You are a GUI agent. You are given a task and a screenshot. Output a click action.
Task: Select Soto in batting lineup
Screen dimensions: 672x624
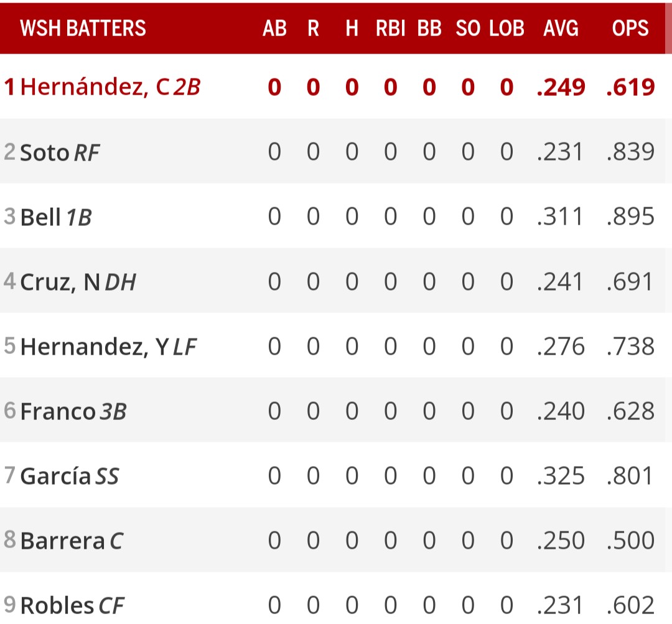(45, 152)
